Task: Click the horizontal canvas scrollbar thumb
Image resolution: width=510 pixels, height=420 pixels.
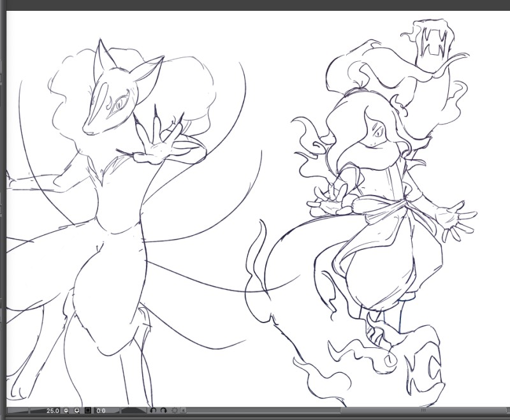Action: pyautogui.click(x=423, y=410)
